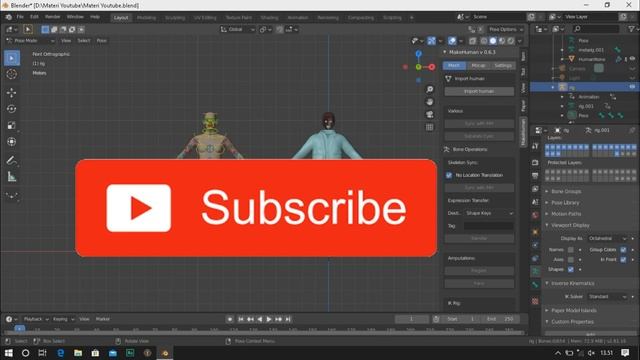Click the outliner search field
This screenshot has width=640, height=360.
pyautogui.click(x=596, y=29)
